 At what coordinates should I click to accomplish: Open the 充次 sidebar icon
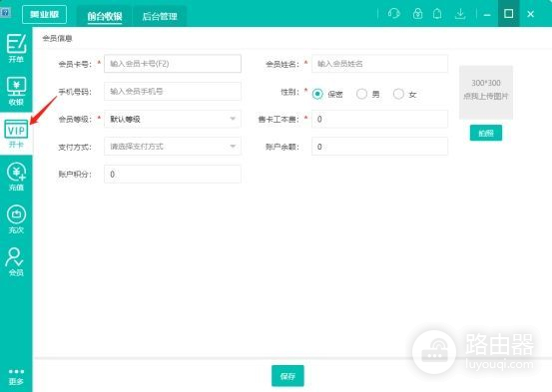point(16,219)
